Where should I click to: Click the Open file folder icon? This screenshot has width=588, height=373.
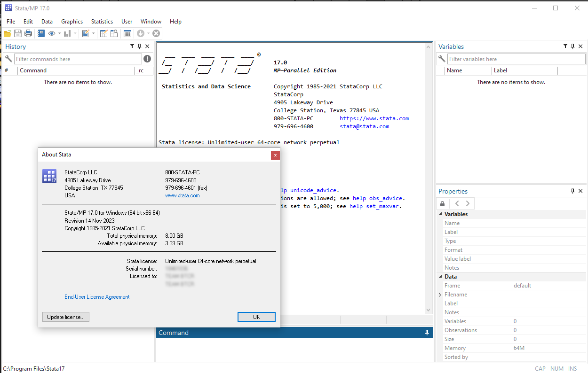pos(8,33)
